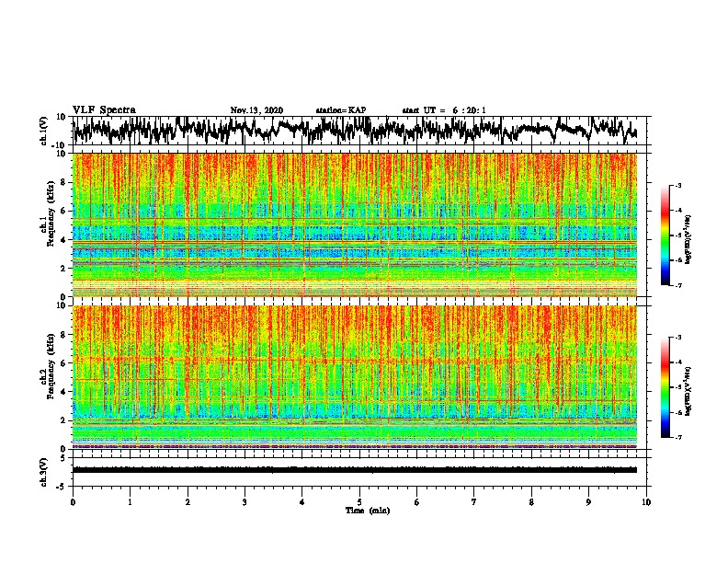
Task: Click the ch.1 voltage waveform trace
Action: tap(355, 130)
